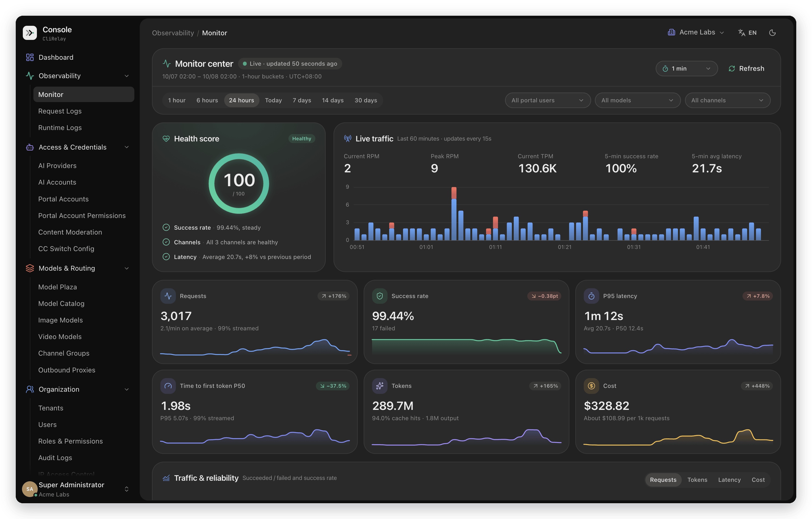Click the Acme Labs building icon
Viewport: 812px width, 519px height.
(x=671, y=32)
